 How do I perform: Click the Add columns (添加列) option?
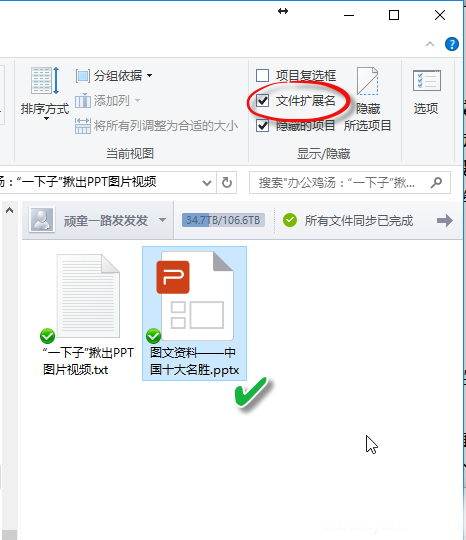(x=108, y=101)
